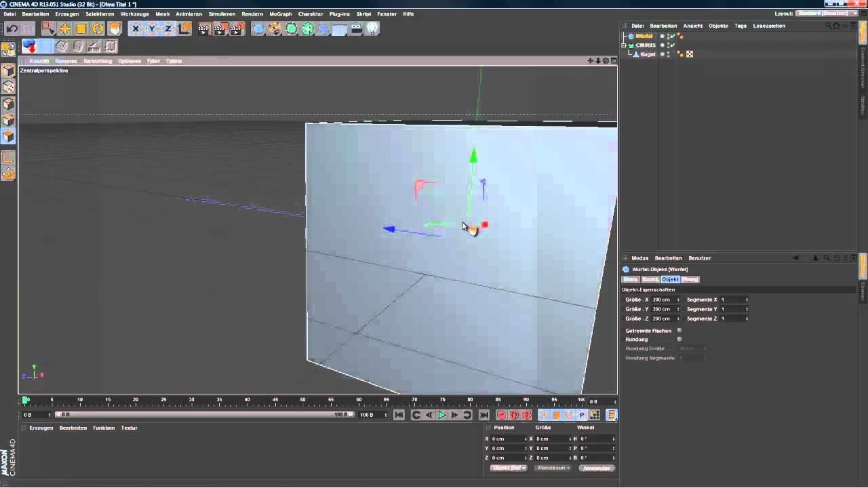Add a cube primitive object
The height and width of the screenshot is (488, 868).
click(258, 28)
